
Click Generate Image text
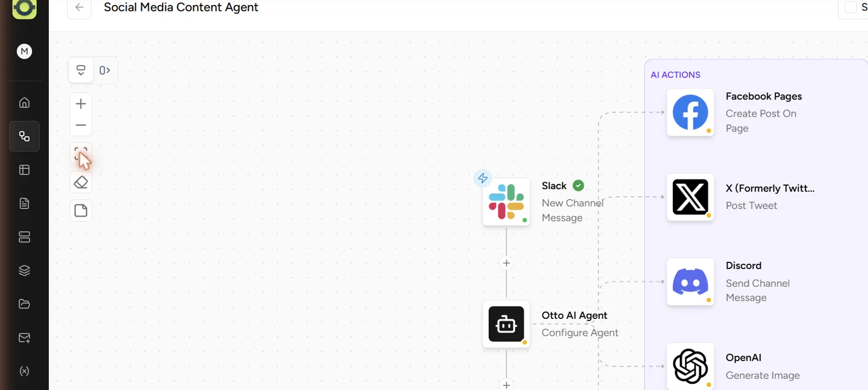click(x=763, y=375)
